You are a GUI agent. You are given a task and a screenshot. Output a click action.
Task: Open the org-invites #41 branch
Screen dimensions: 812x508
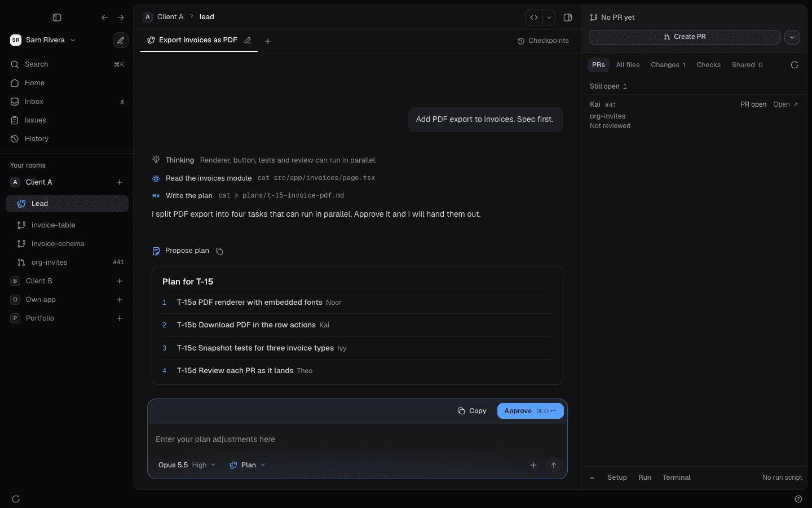pyautogui.click(x=67, y=262)
